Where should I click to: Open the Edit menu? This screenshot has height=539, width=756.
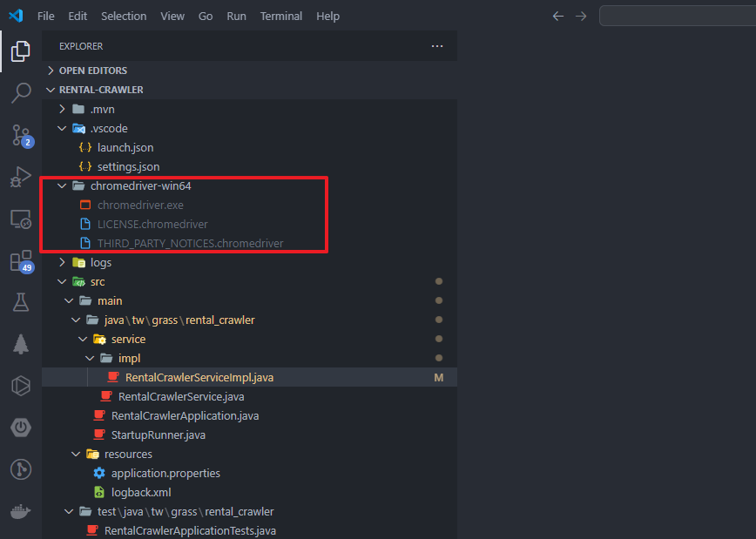pyautogui.click(x=78, y=16)
